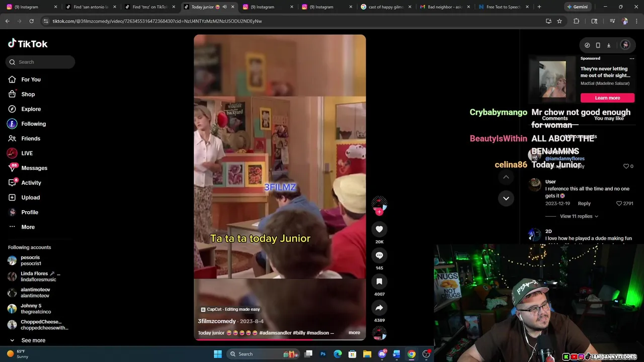Open ChoppedCheese following account

pos(38,325)
